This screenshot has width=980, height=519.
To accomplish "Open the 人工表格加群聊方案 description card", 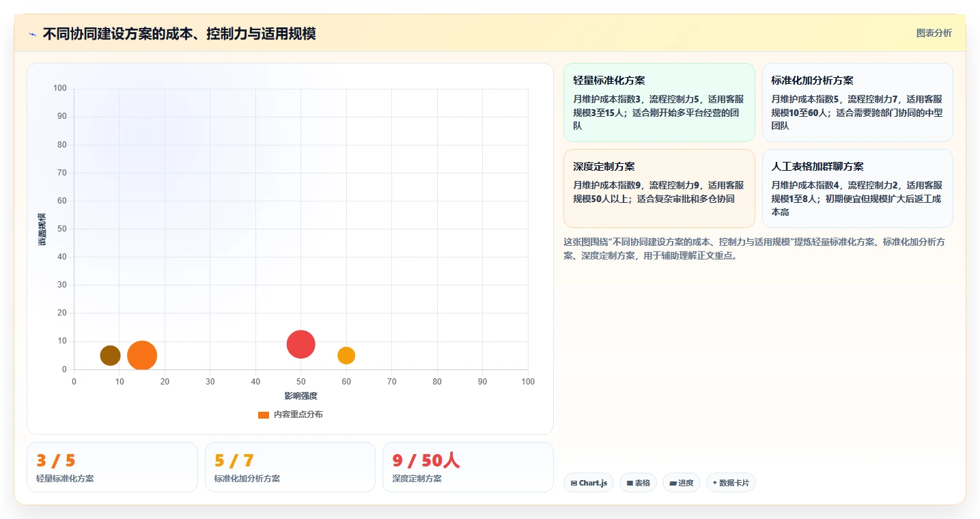I will 857,188.
